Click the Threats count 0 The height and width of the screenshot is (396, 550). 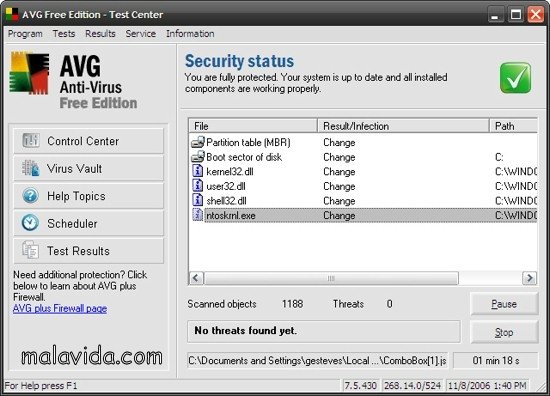pyautogui.click(x=389, y=304)
